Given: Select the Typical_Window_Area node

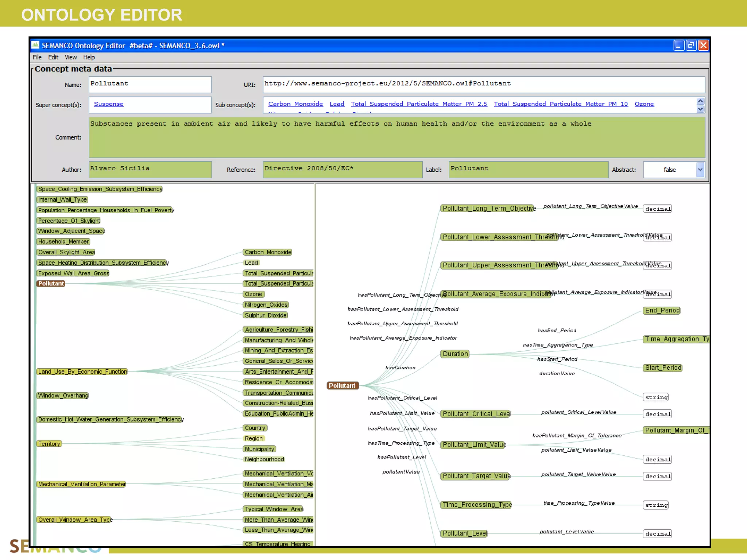Looking at the screenshot, I should pyautogui.click(x=274, y=509).
